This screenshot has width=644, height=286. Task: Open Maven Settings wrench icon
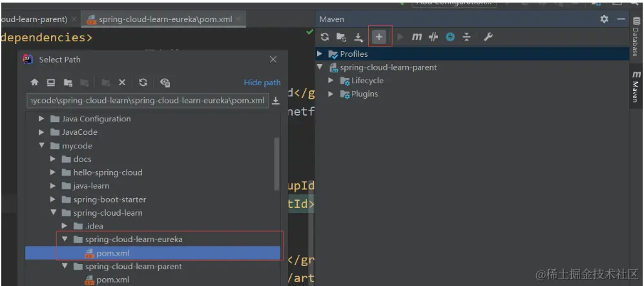click(488, 37)
